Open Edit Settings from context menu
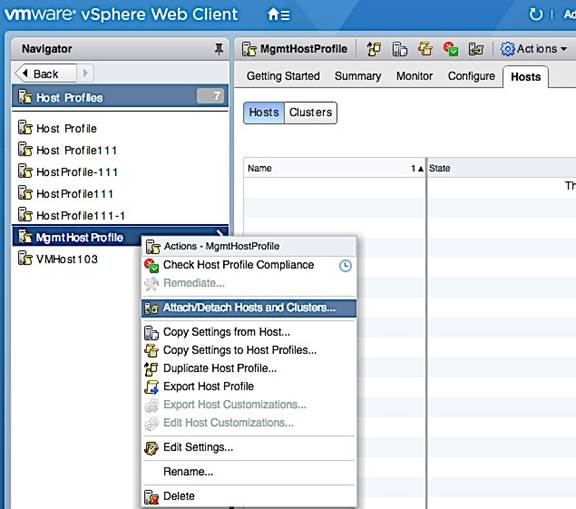 click(249, 447)
